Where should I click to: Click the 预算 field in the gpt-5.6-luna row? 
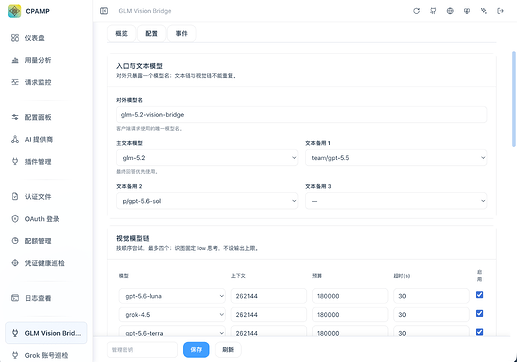[350, 296]
